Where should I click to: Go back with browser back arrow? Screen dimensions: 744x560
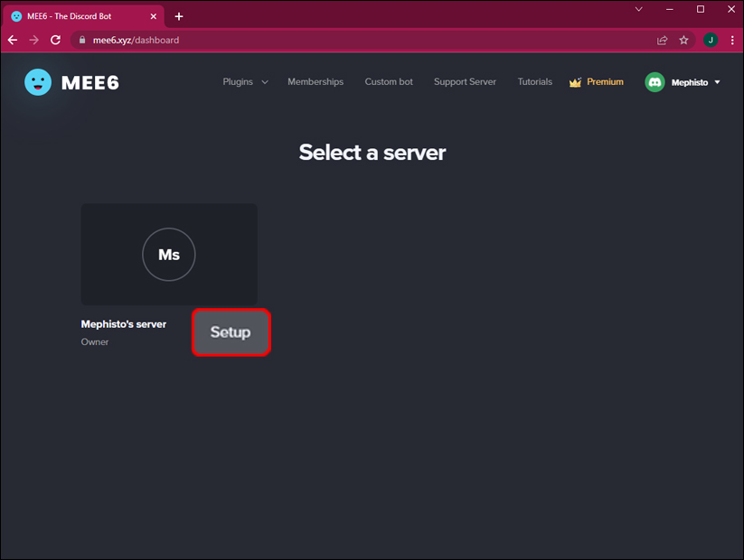click(13, 40)
